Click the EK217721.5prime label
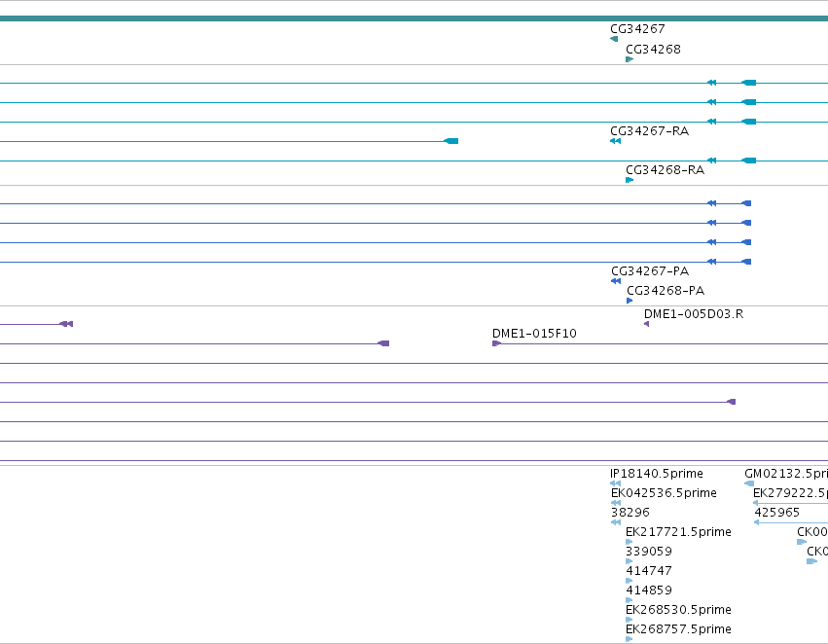Viewport: 828px width, 644px height. [x=678, y=532]
